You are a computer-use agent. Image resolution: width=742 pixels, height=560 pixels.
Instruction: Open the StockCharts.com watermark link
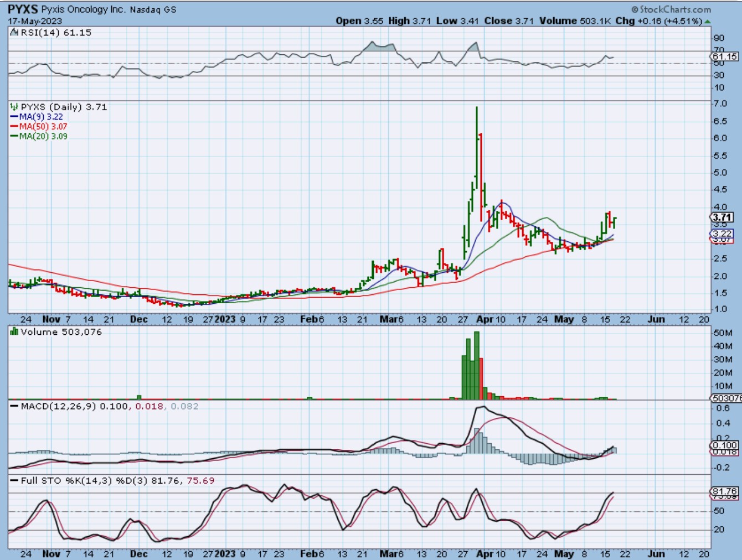coord(674,9)
